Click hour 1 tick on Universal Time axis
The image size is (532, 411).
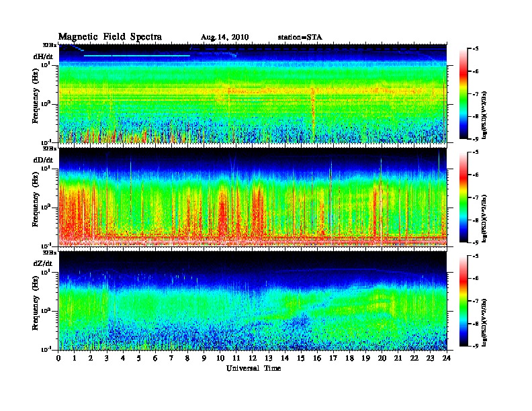click(75, 358)
